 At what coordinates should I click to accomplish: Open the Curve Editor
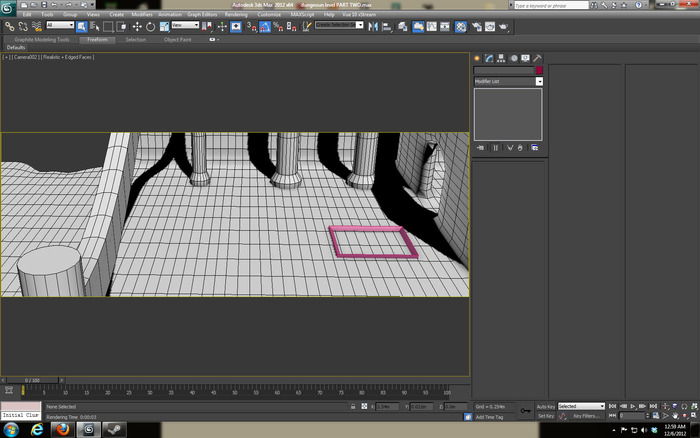[x=432, y=27]
